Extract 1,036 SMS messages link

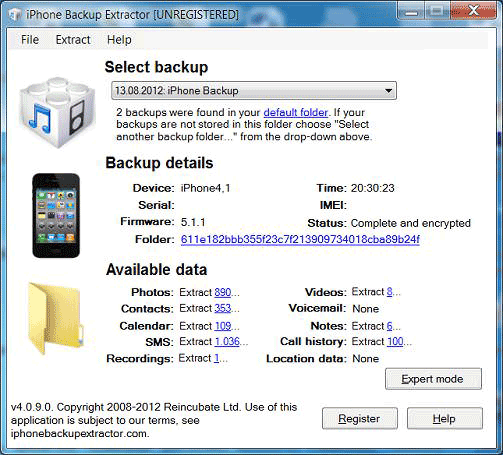[x=227, y=341]
